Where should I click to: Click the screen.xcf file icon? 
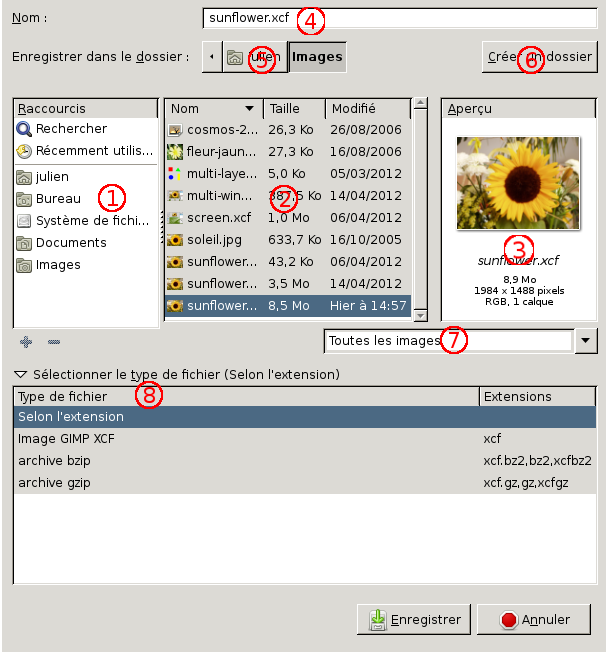pyautogui.click(x=175, y=218)
